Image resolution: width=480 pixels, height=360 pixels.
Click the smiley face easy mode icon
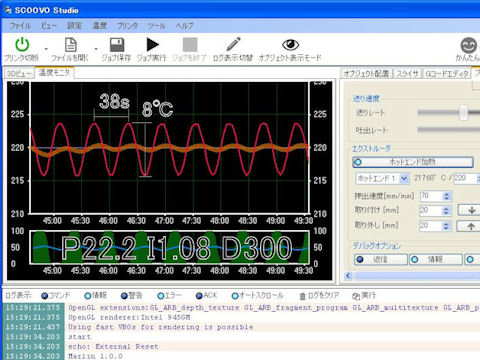point(469,45)
